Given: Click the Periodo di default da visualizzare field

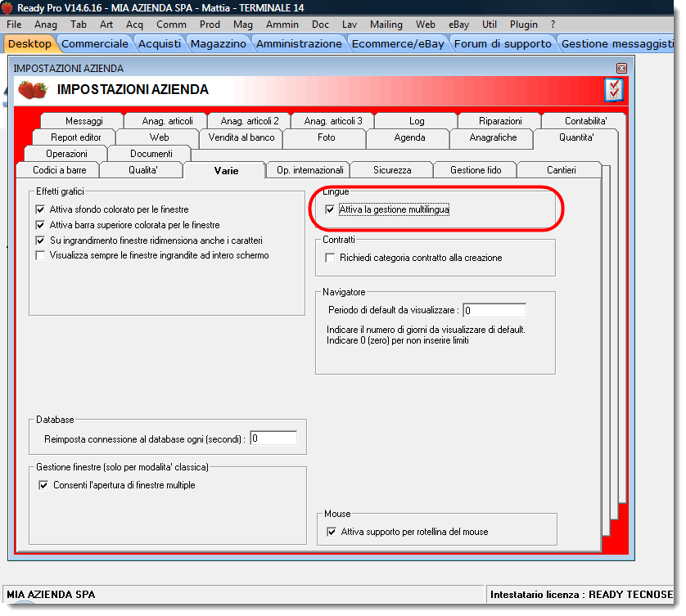Looking at the screenshot, I should [x=494, y=310].
